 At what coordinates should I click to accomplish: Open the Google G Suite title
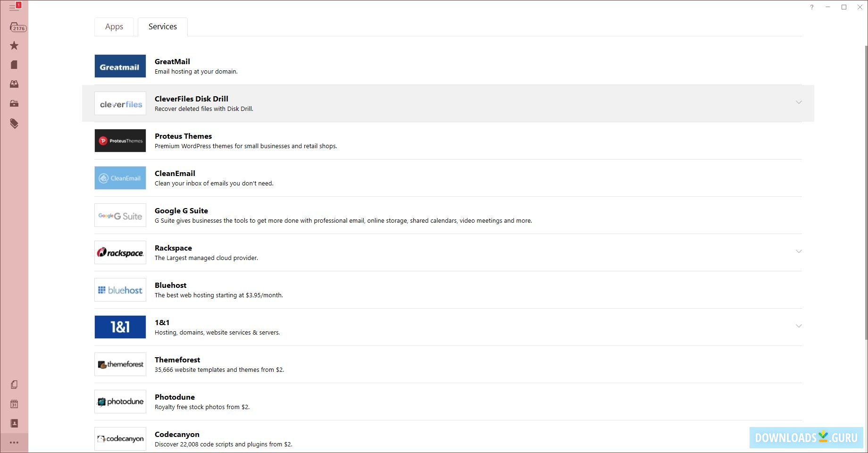[181, 210]
